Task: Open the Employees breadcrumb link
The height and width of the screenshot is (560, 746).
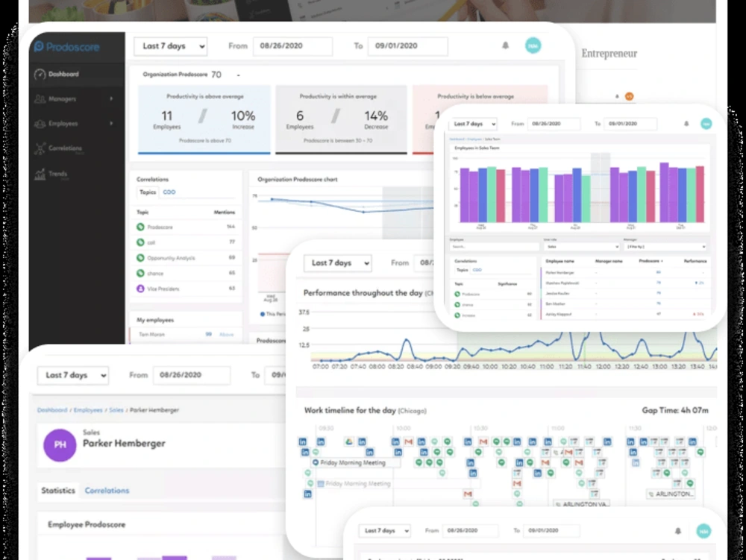Action: pyautogui.click(x=87, y=410)
